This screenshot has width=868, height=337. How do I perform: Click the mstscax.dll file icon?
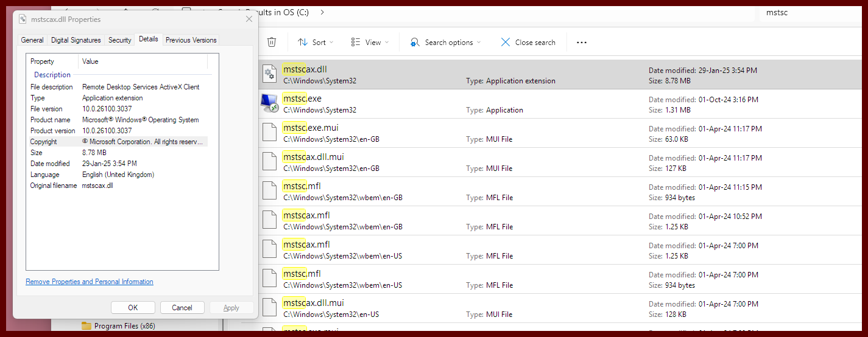tap(270, 74)
